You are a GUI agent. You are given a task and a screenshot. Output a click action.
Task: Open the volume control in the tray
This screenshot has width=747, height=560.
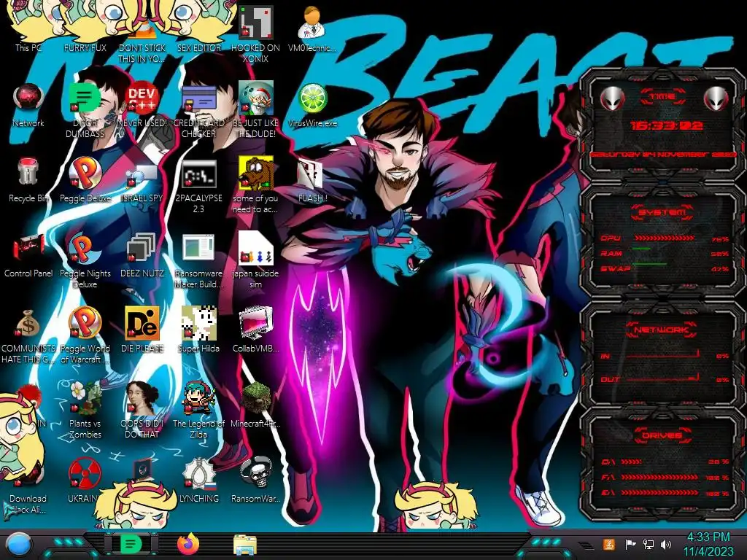[x=665, y=545]
